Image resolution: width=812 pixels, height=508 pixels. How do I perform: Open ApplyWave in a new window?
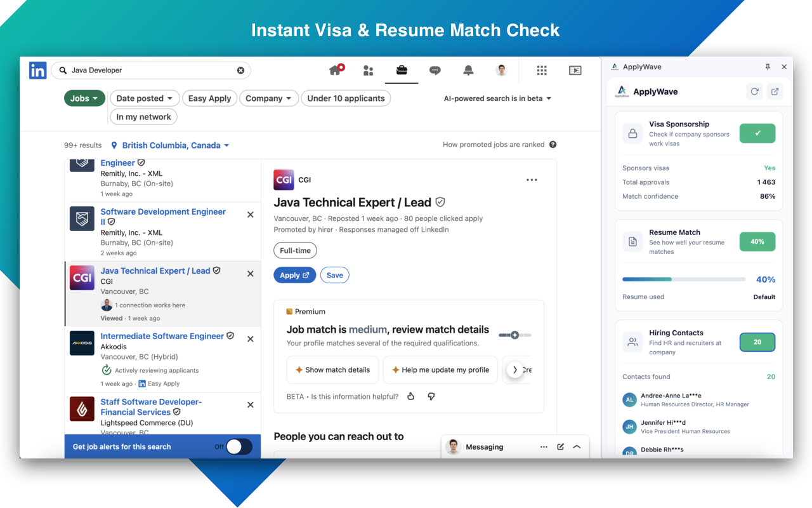pyautogui.click(x=775, y=91)
